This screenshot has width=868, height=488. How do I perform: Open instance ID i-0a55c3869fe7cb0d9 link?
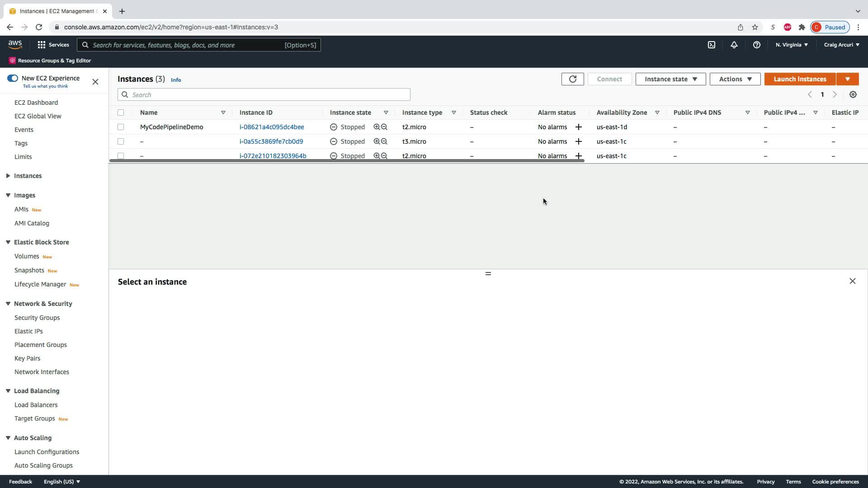pos(271,141)
